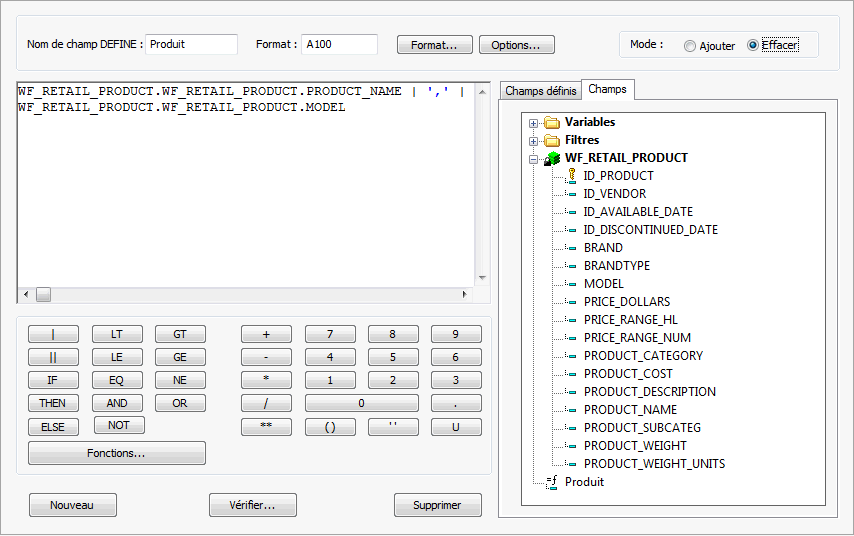This screenshot has width=854, height=536.
Task: Insert the EQ operator
Action: pos(117,380)
